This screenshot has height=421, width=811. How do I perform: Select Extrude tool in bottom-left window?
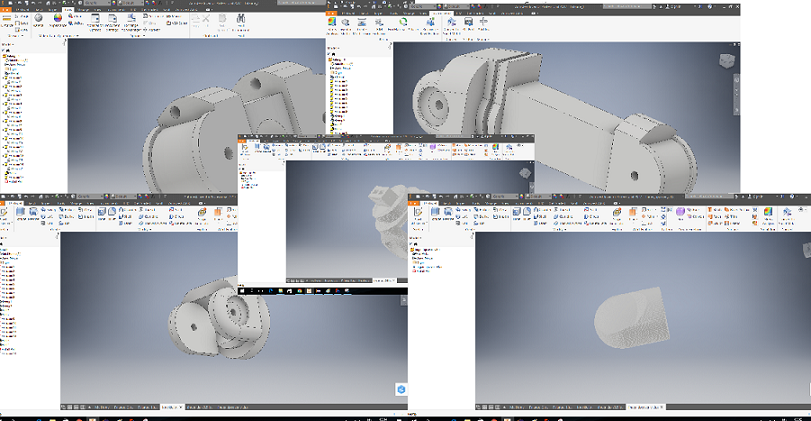click(x=21, y=214)
